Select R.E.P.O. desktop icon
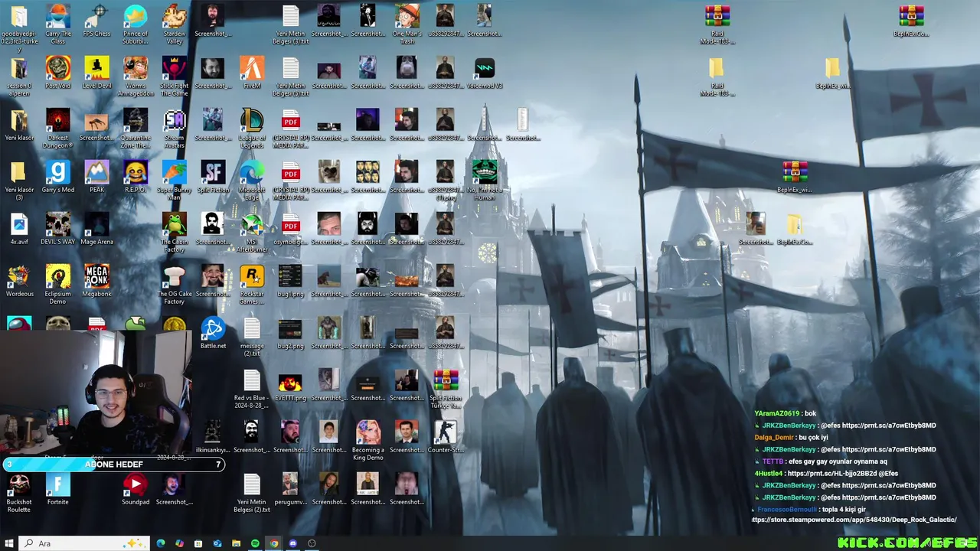 (136, 177)
